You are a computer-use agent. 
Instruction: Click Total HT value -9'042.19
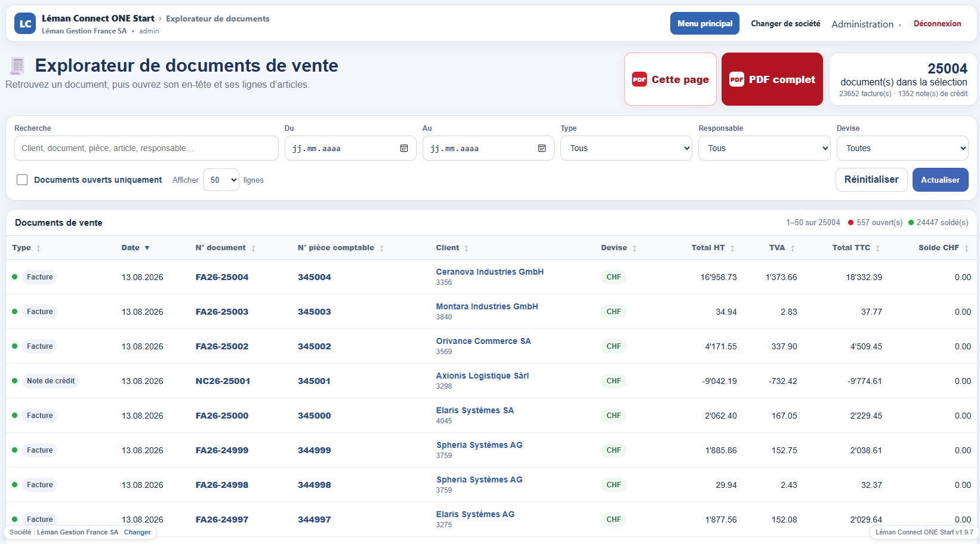click(x=719, y=381)
